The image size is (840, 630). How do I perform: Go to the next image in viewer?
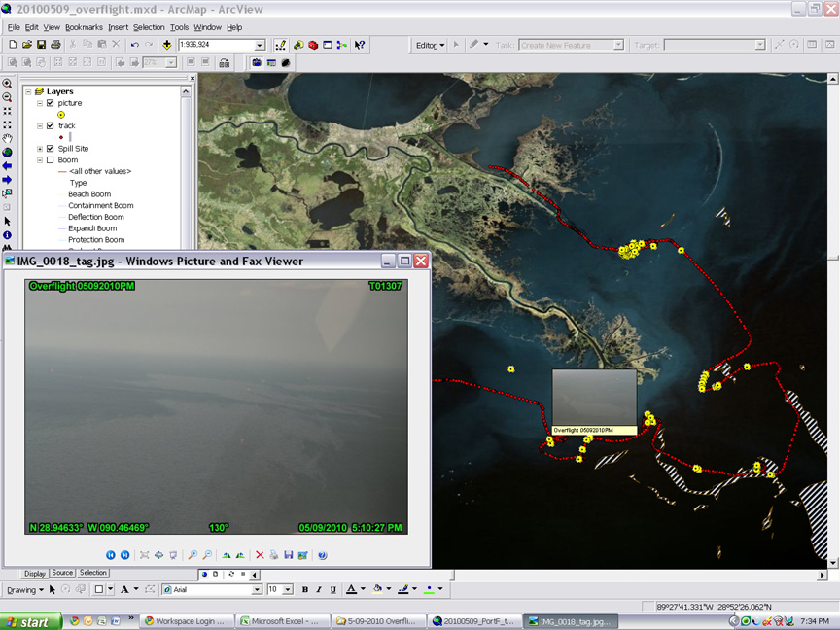click(x=124, y=555)
